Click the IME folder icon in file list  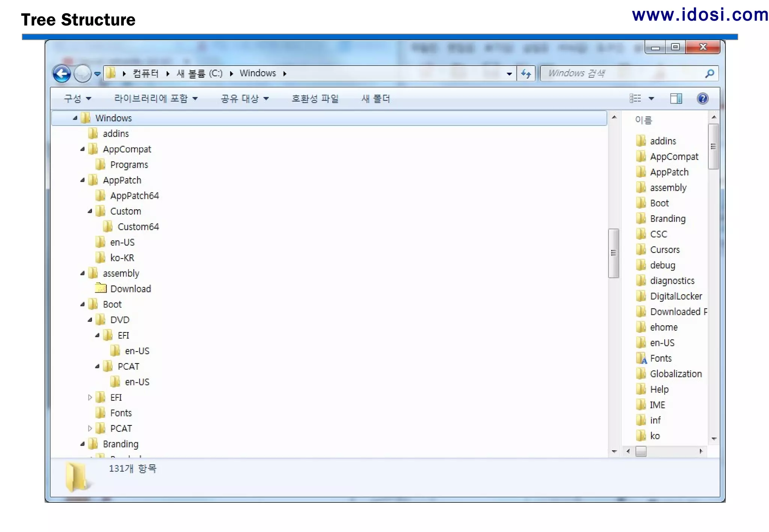point(641,405)
